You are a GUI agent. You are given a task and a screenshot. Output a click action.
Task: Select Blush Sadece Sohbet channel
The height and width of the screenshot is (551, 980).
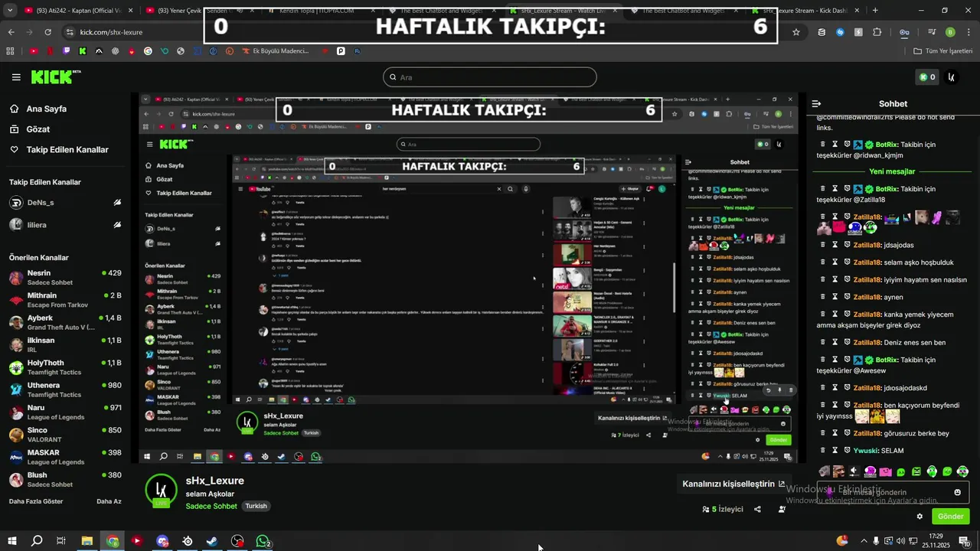tap(65, 480)
